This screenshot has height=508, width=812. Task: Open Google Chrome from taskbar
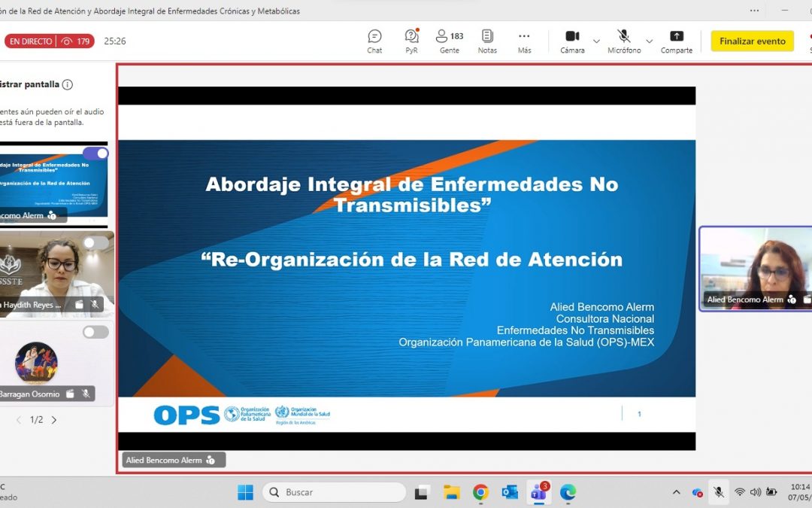(480, 492)
